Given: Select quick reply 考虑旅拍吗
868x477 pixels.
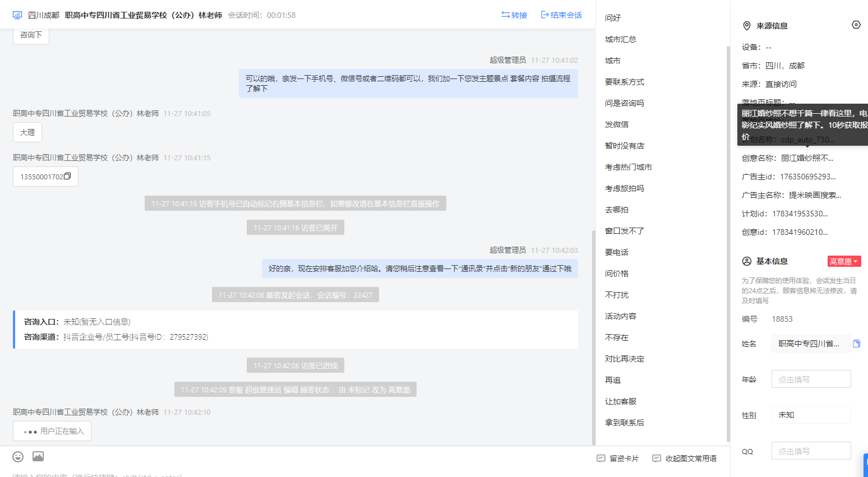Looking at the screenshot, I should point(625,188).
